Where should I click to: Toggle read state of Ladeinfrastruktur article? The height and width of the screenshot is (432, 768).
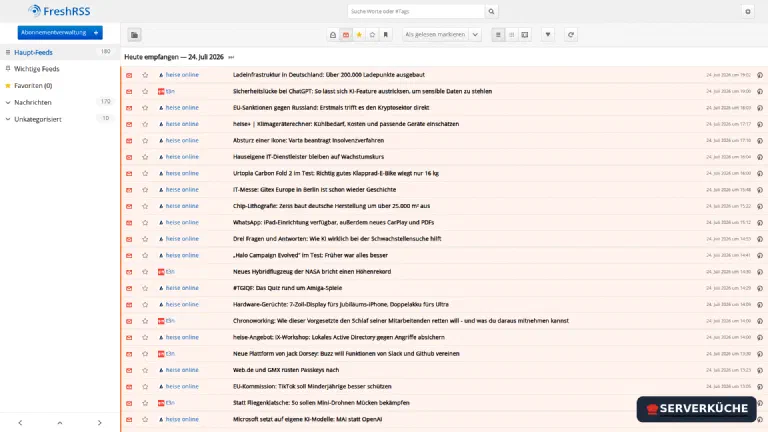pyautogui.click(x=129, y=75)
